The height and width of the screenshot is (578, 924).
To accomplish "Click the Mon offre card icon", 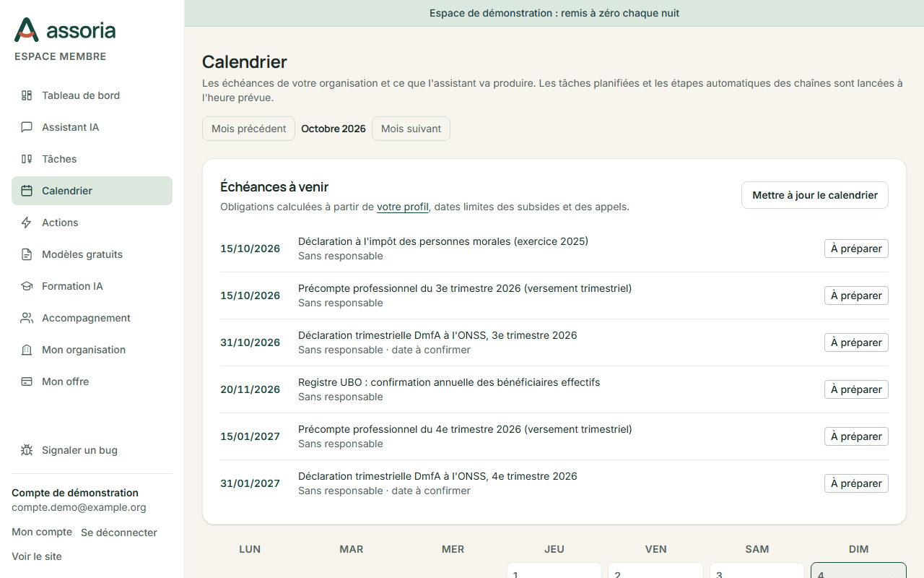I will coord(27,381).
